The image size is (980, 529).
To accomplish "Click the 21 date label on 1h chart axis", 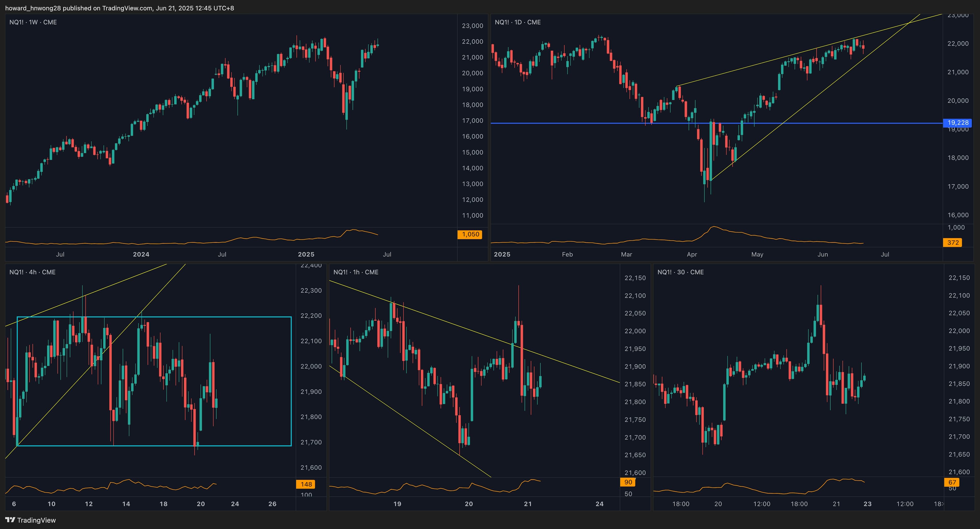I will [x=528, y=504].
